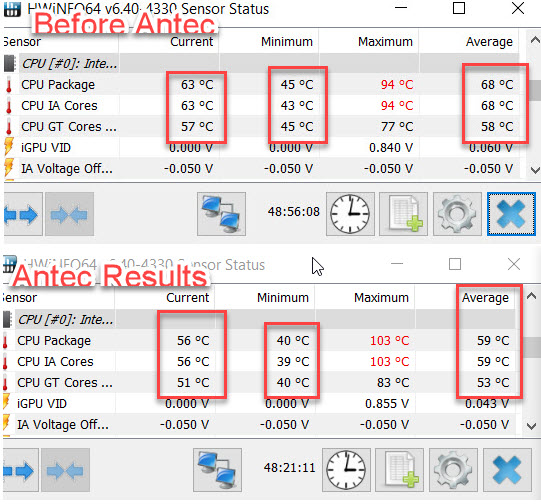Image resolution: width=541 pixels, height=504 pixels.
Task: Open network monitors icon in Antec Results window
Action: (x=217, y=470)
